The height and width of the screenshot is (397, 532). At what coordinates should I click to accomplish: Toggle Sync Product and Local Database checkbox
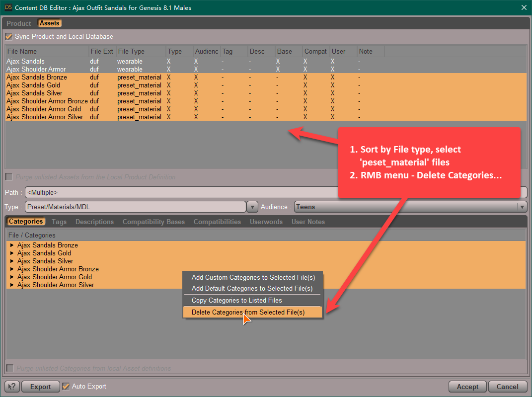9,36
